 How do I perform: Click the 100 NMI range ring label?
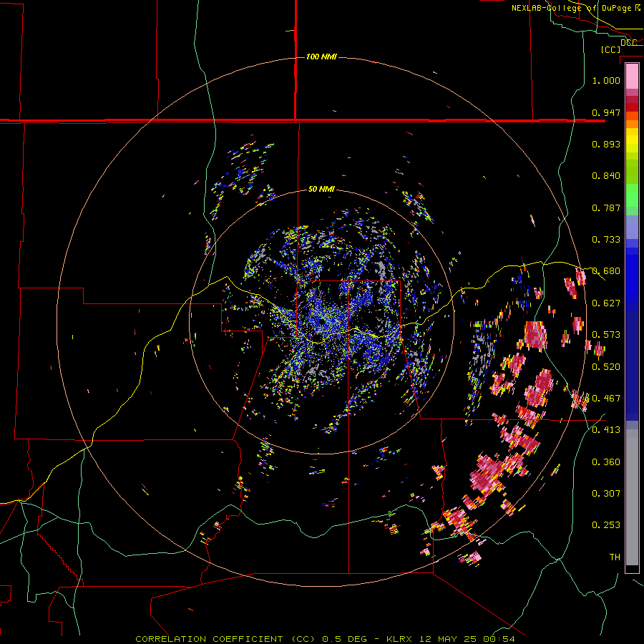click(x=321, y=57)
